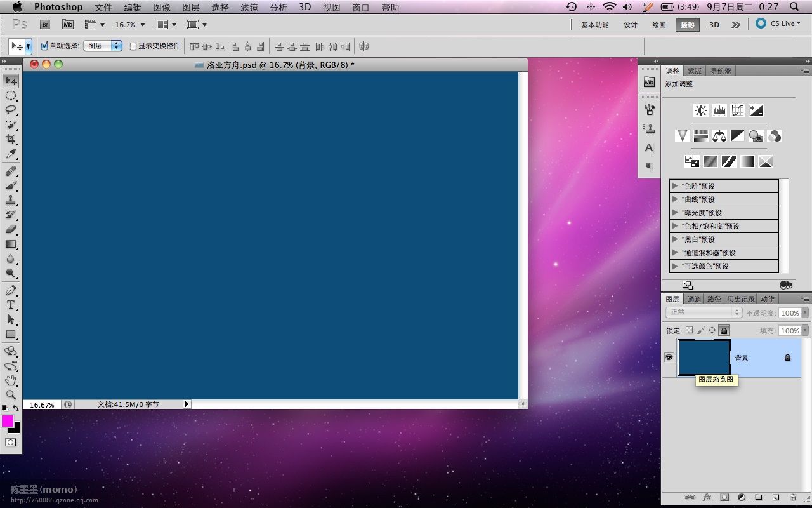Toggle the 自动选择 checkbox
This screenshot has width=812, height=508.
pos(44,46)
